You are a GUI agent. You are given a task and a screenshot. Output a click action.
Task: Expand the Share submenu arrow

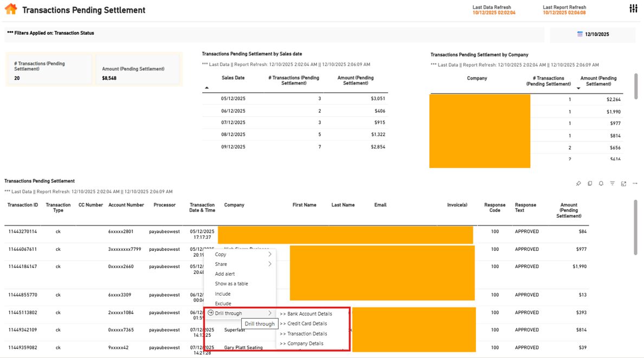[270, 264]
